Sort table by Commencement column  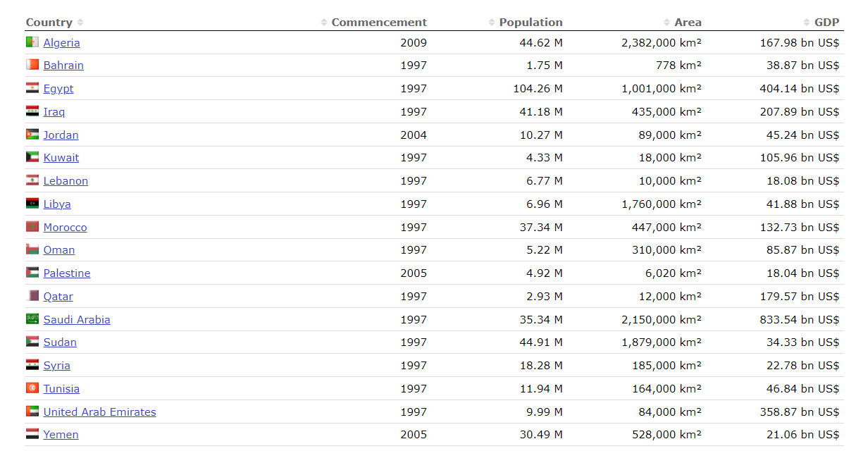[378, 23]
